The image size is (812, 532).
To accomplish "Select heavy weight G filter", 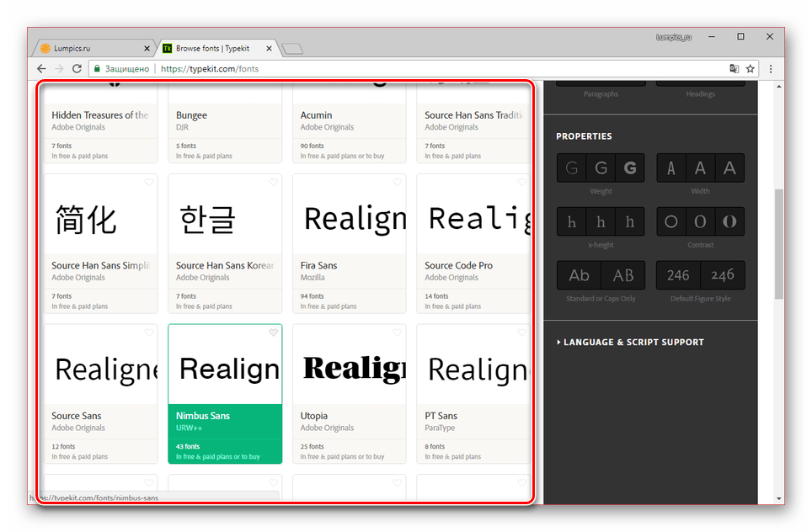I will [x=630, y=168].
